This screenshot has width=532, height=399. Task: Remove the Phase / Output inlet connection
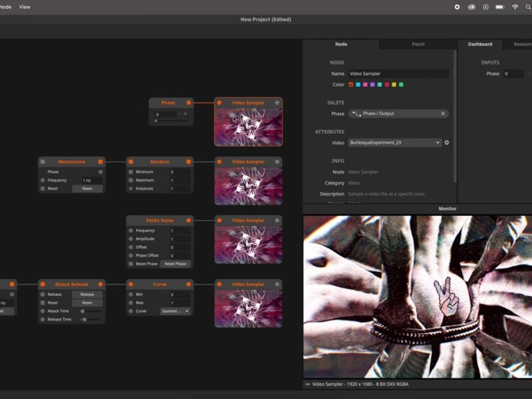(443, 114)
